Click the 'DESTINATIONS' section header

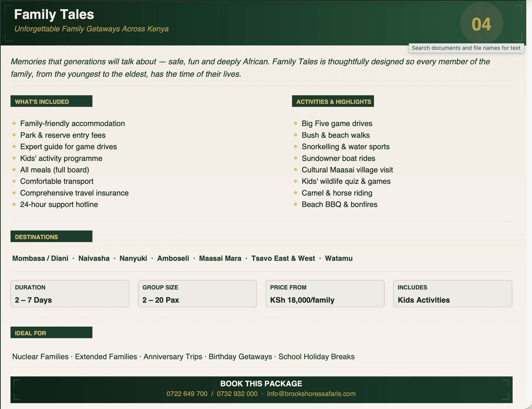[51, 237]
